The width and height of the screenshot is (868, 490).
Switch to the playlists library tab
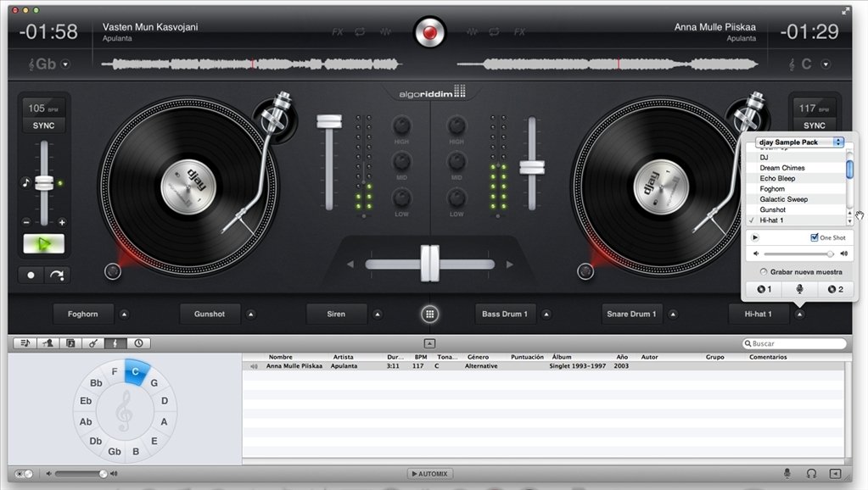(x=25, y=343)
